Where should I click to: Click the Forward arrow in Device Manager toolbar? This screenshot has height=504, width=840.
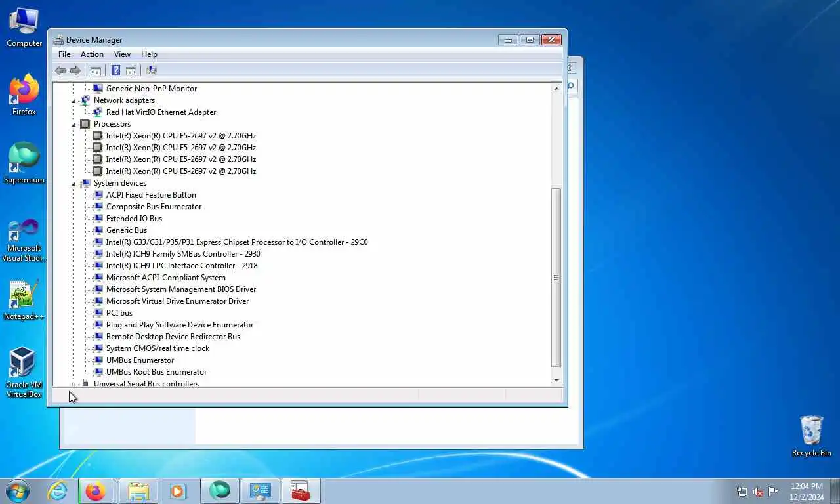point(75,70)
